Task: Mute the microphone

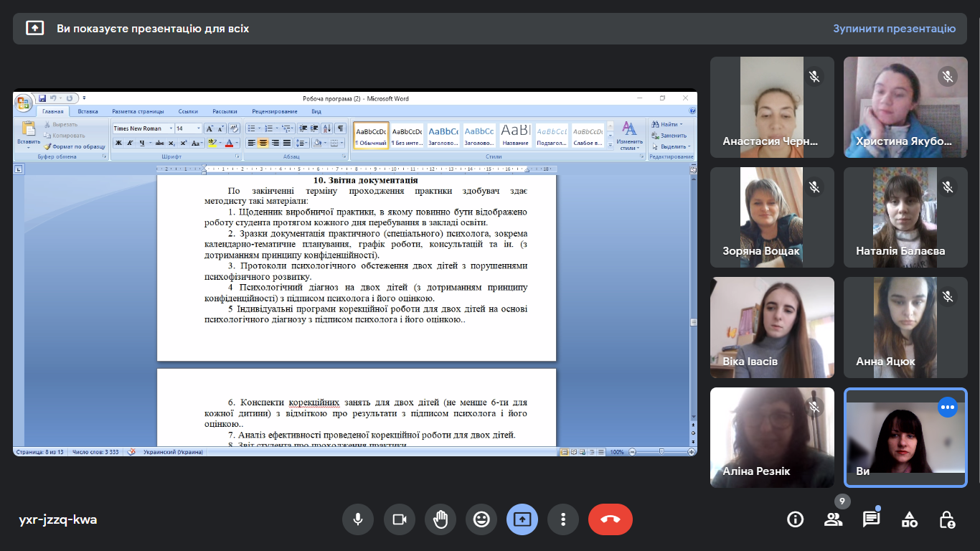Action: (x=357, y=519)
